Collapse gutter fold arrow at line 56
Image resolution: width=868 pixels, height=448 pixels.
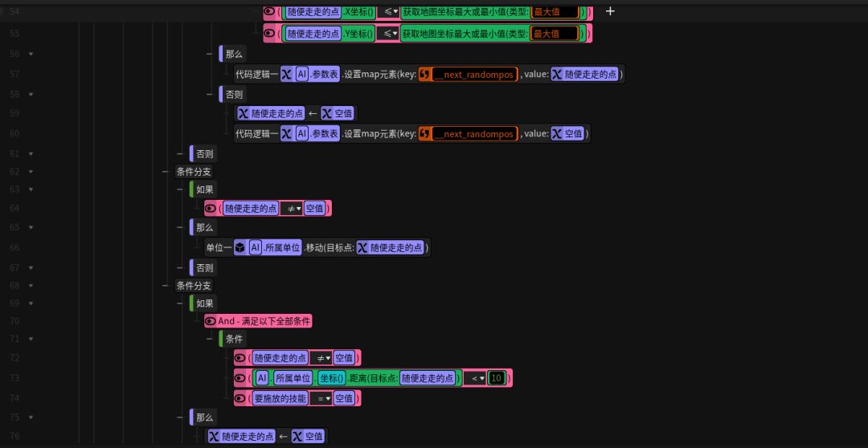pyautogui.click(x=31, y=54)
